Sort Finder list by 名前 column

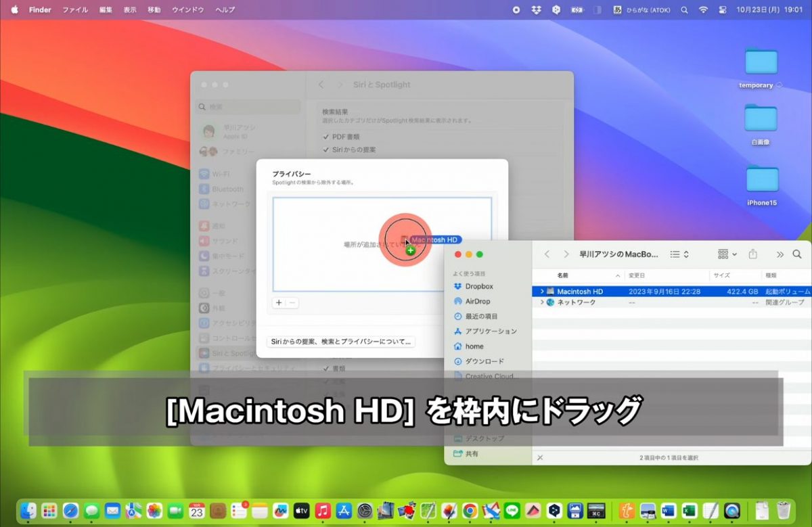coord(562,276)
